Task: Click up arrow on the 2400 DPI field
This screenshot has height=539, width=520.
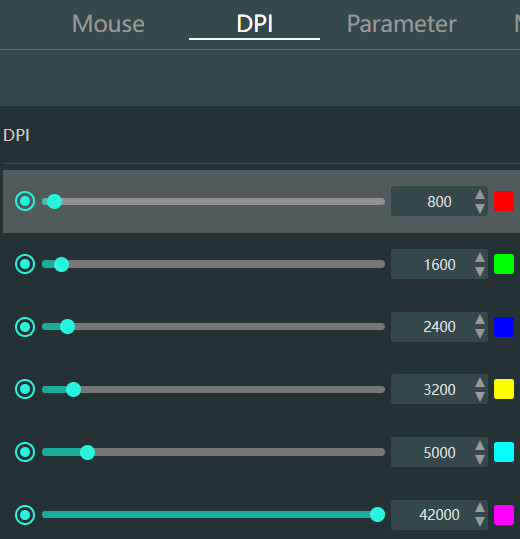Action: [x=480, y=320]
